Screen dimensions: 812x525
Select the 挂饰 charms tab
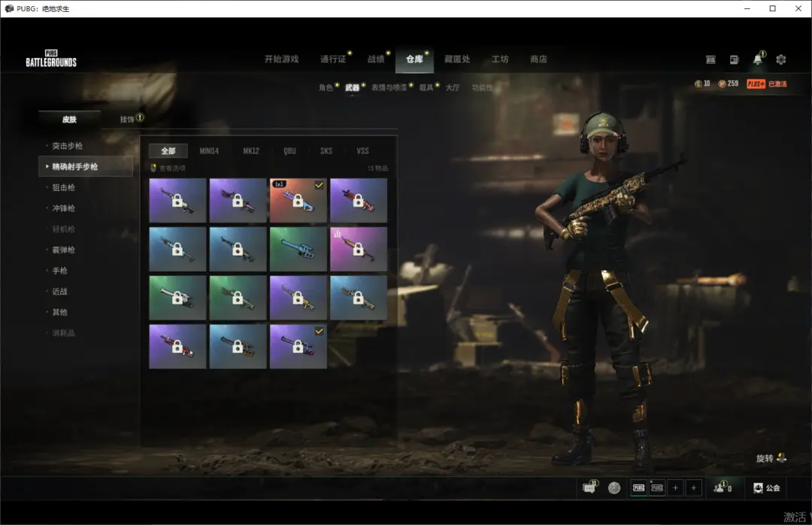click(127, 120)
